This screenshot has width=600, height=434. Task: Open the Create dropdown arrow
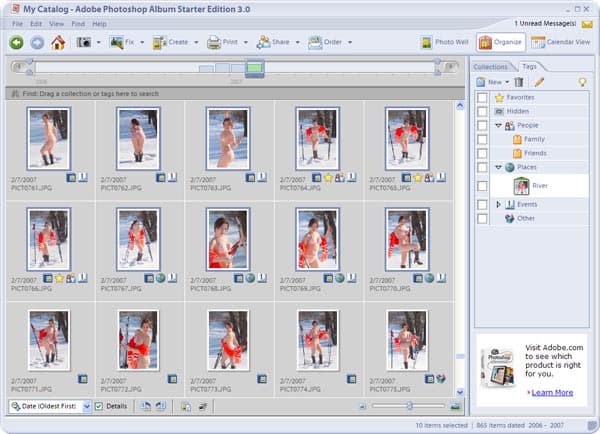196,42
